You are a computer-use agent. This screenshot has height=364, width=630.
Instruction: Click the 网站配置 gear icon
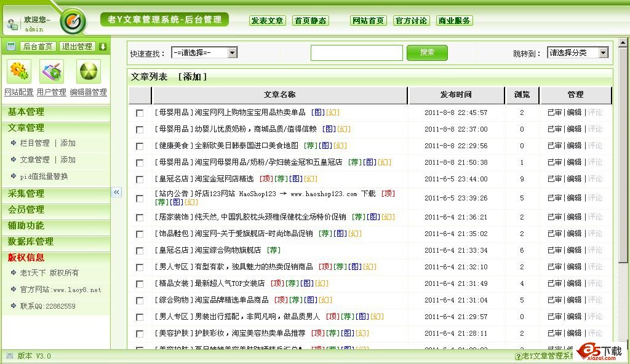[x=18, y=72]
